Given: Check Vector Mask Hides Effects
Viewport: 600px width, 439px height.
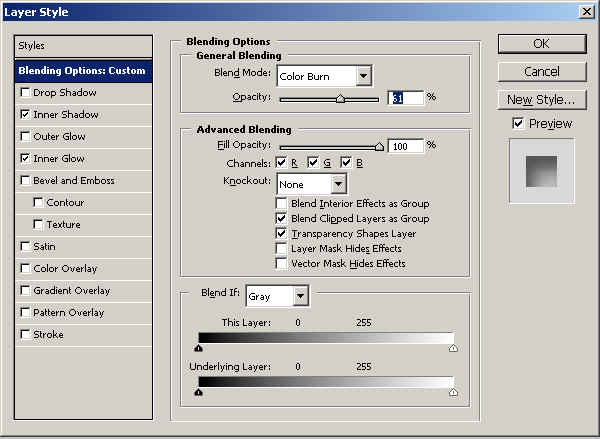Looking at the screenshot, I should click(281, 263).
